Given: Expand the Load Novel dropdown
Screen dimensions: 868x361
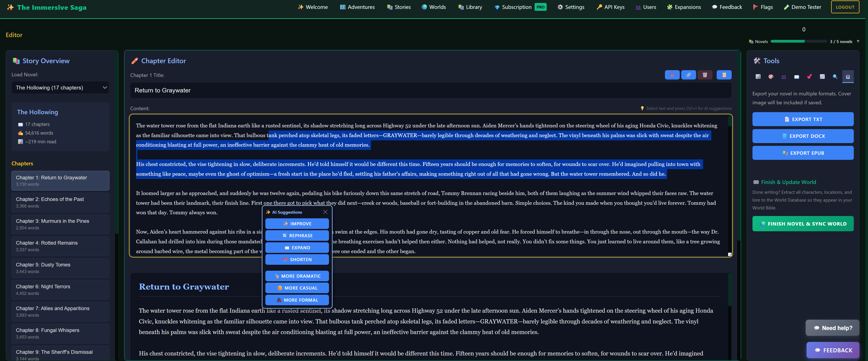Looking at the screenshot, I should [x=60, y=88].
